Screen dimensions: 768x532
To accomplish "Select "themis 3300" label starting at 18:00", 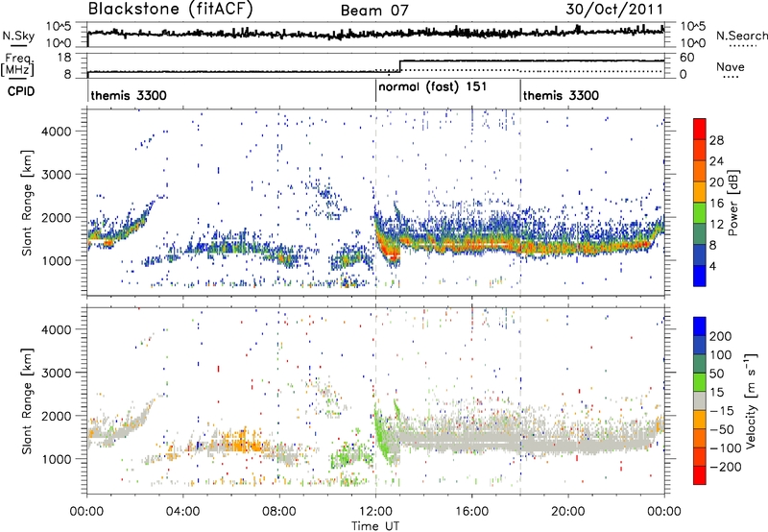I will [561, 95].
